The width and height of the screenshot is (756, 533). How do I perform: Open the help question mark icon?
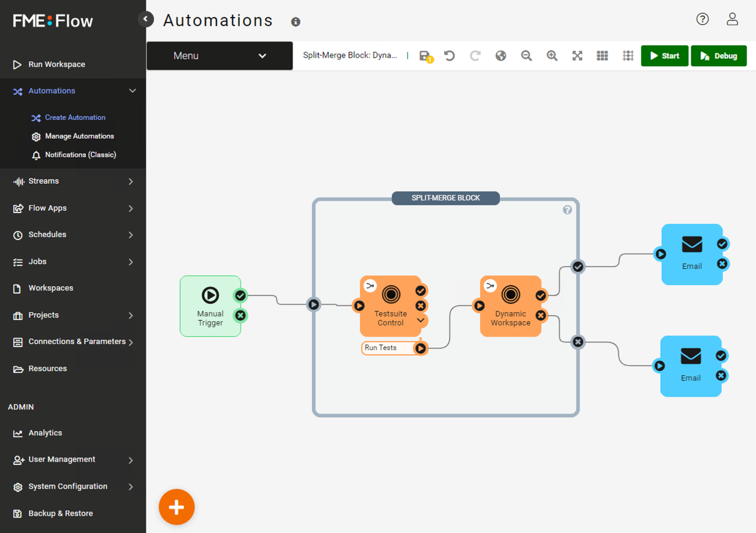702,19
